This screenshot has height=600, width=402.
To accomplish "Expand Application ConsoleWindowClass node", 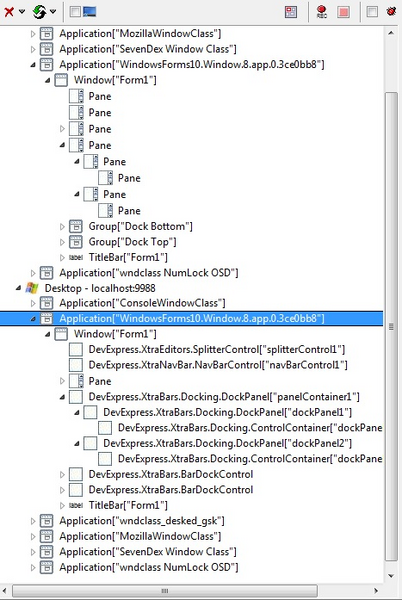I will pos(33,303).
